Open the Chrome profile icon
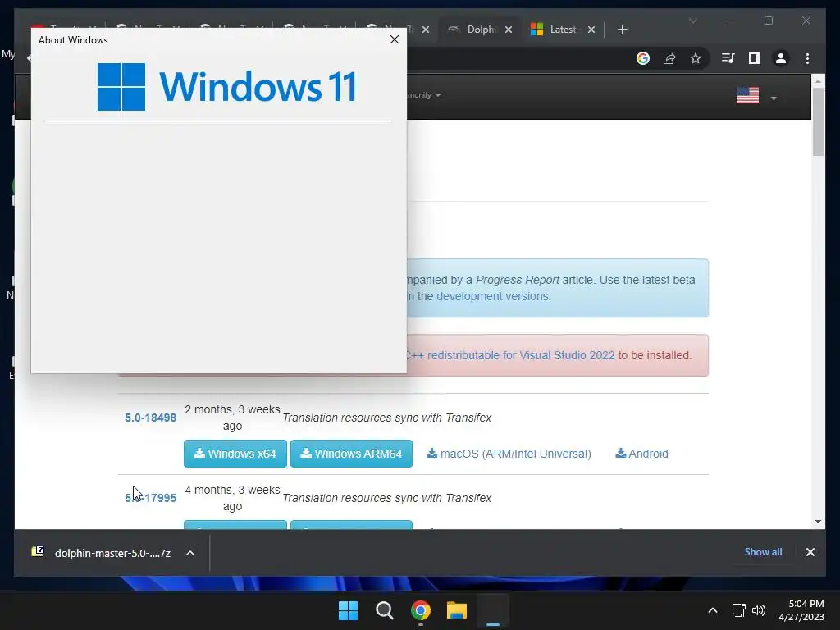This screenshot has height=630, width=840. tap(781, 58)
